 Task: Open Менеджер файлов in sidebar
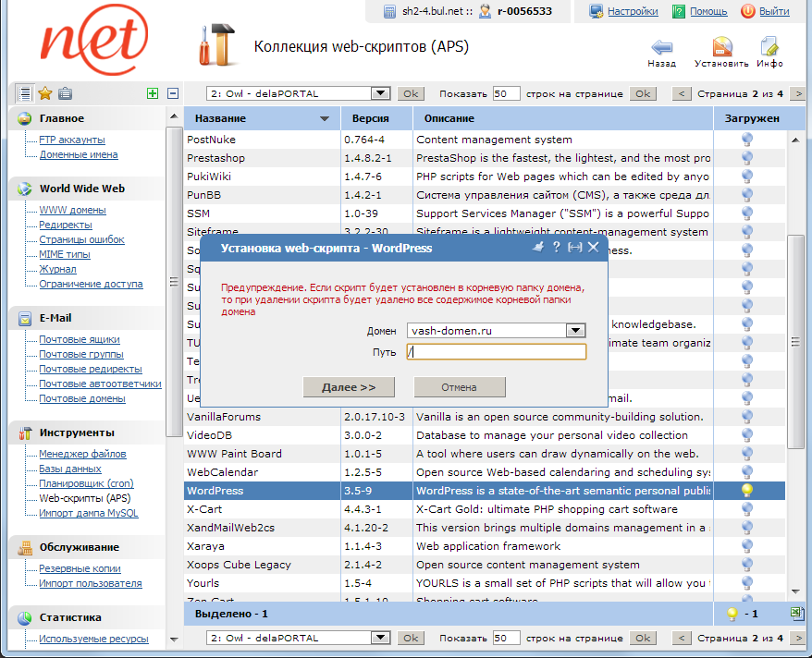(x=82, y=454)
